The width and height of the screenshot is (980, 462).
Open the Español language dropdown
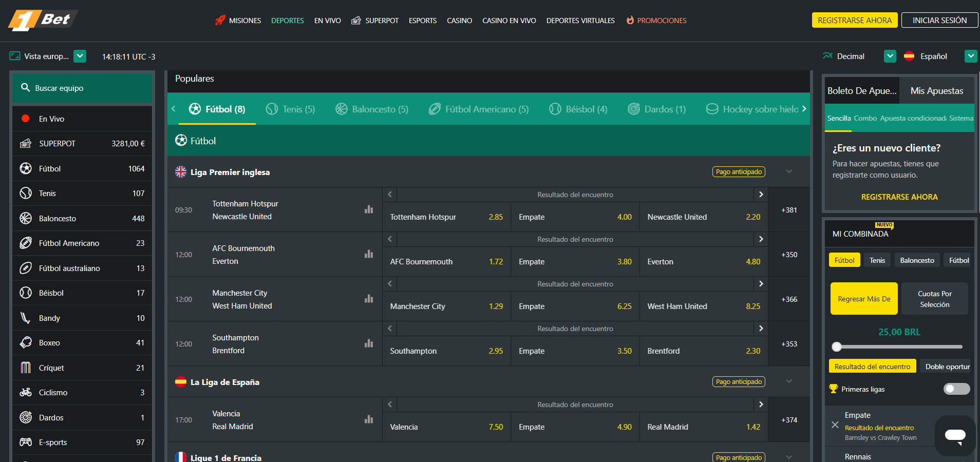(971, 56)
